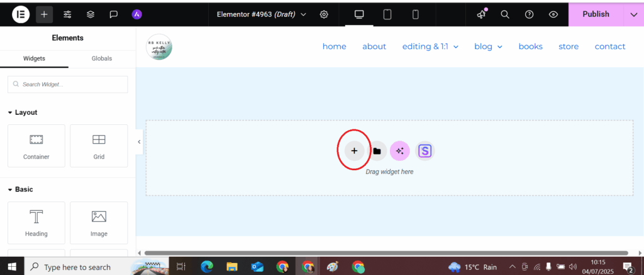This screenshot has height=275, width=644.
Task: Open the add element panel plus icon in top bar
Action: pyautogui.click(x=45, y=14)
